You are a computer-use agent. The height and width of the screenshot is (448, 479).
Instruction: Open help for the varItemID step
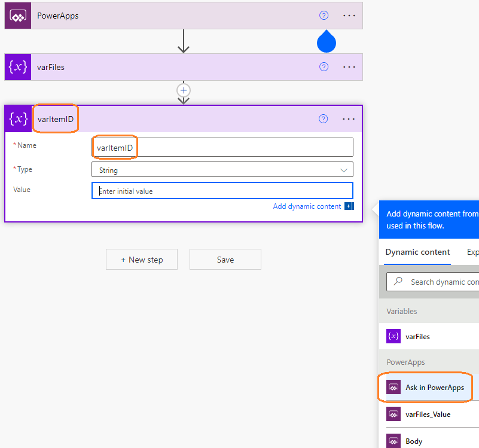(323, 118)
